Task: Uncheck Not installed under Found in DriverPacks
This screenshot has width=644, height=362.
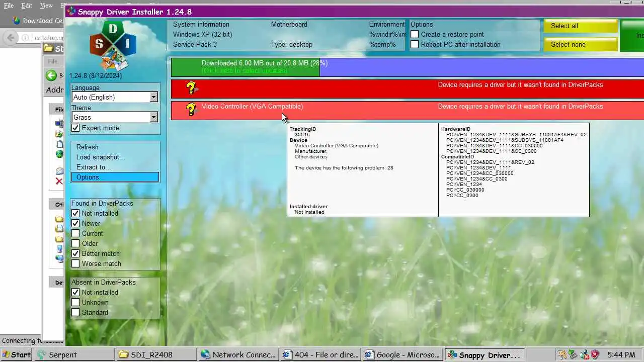Action: pos(75,213)
